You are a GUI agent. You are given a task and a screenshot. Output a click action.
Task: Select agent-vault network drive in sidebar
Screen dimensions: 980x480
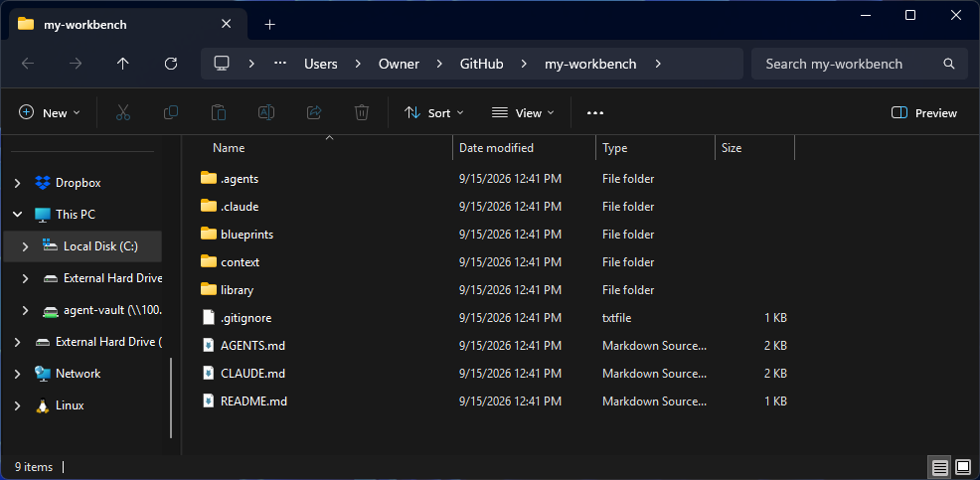[101, 310]
